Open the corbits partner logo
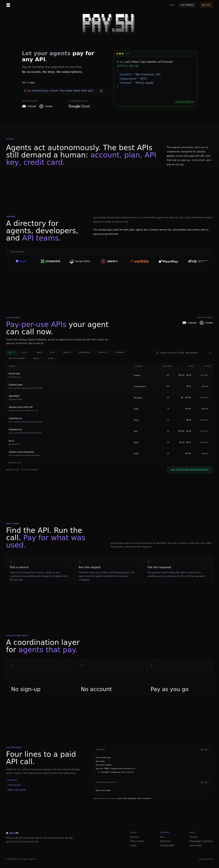Image resolution: width=219 pixels, height=868 pixels. click(139, 261)
